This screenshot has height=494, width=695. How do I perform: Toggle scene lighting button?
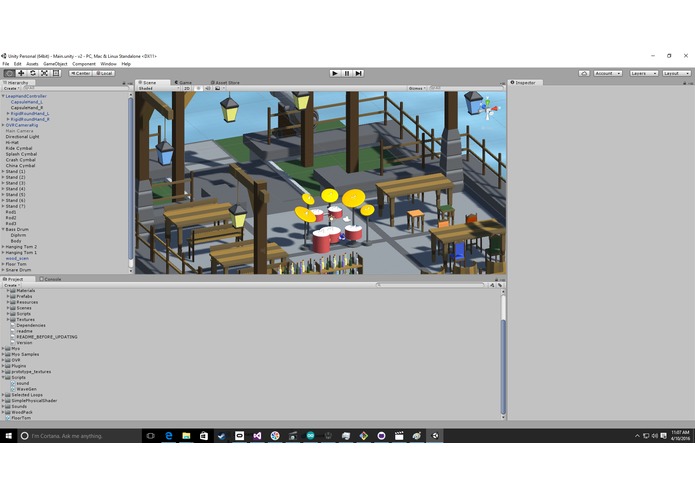click(x=198, y=88)
